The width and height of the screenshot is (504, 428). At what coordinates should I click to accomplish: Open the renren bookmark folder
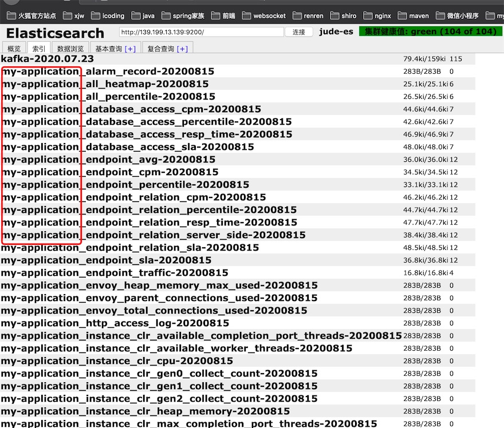308,15
